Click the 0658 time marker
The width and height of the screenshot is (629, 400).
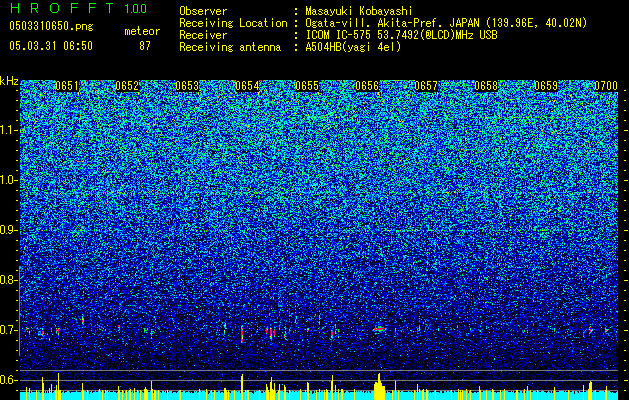(486, 86)
